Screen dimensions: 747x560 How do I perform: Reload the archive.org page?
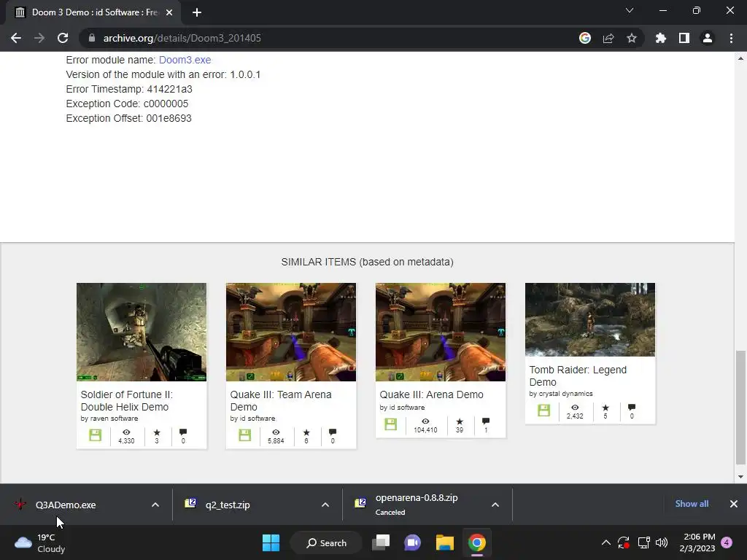[x=63, y=38]
